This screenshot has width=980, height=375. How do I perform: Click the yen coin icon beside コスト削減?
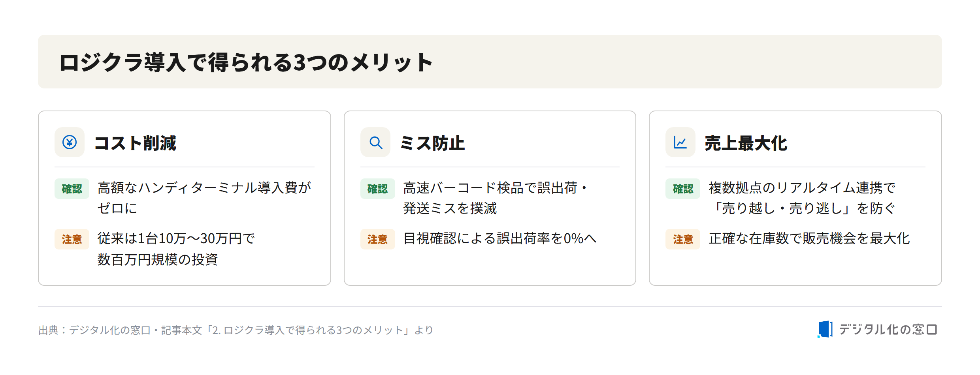[x=70, y=142]
